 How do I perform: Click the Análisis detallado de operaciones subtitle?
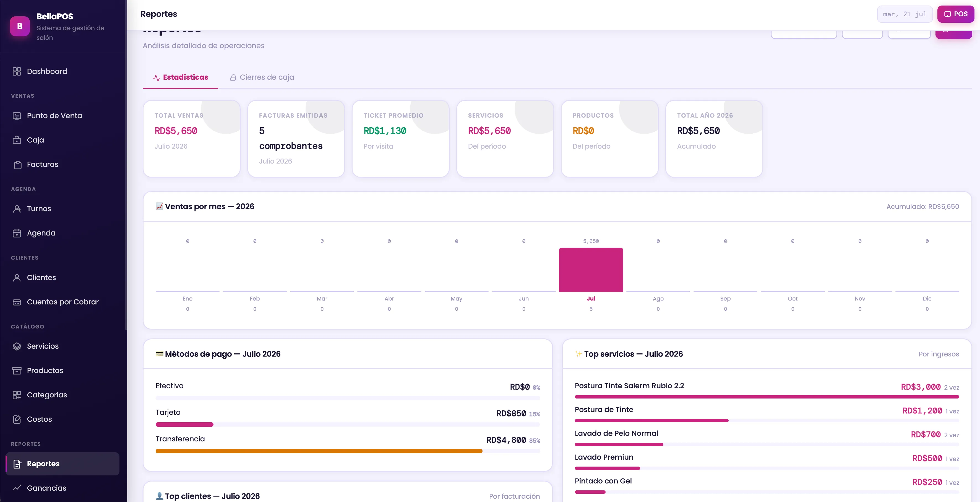point(204,46)
